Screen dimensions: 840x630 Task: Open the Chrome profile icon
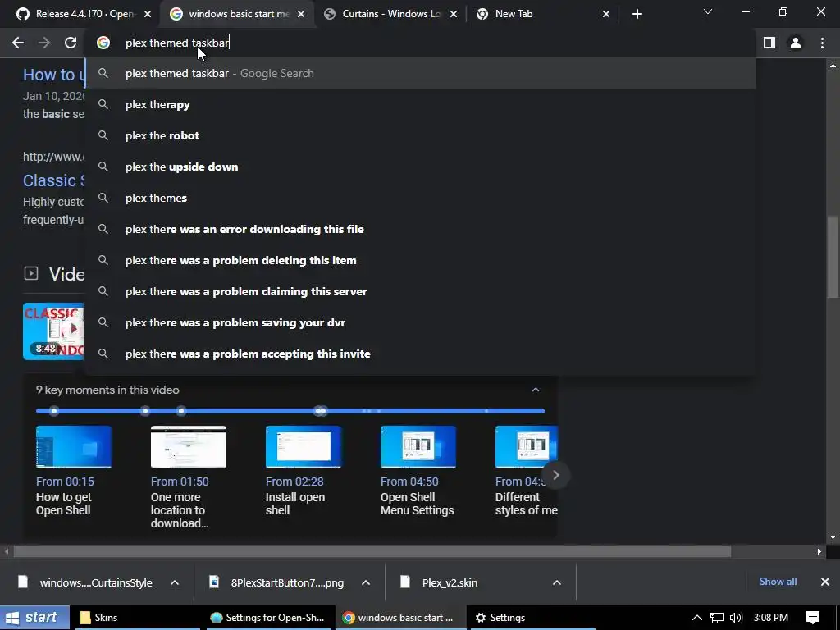click(796, 43)
